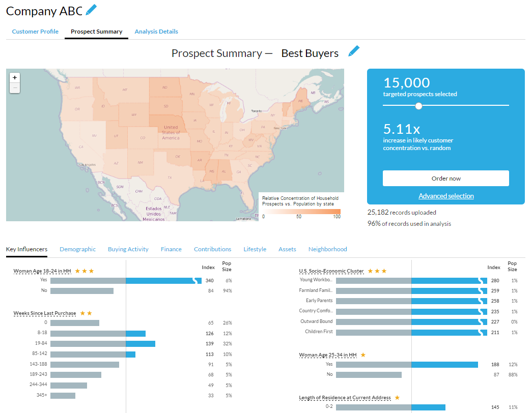This screenshot has width=532, height=413.
Task: Open the Advanced selection link
Action: click(x=446, y=196)
